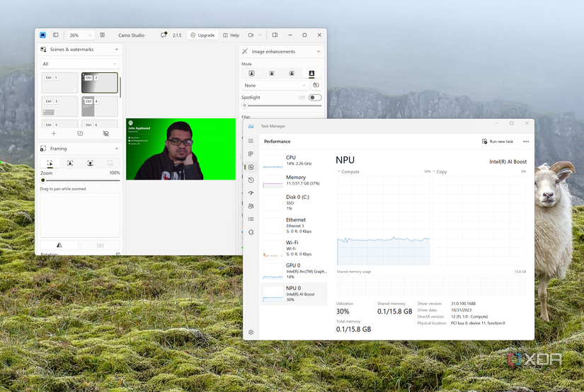
Task: Open the Copy graph engine dropdown
Action: [x=434, y=172]
